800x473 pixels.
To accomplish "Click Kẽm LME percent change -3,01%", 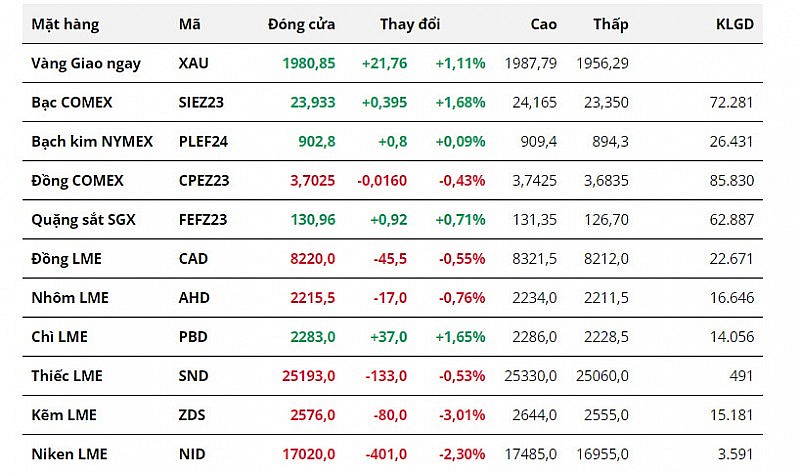I will coord(461,415).
